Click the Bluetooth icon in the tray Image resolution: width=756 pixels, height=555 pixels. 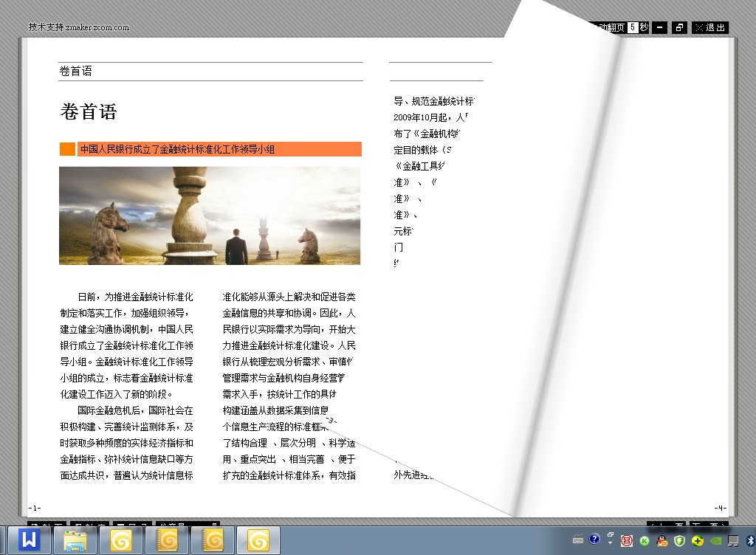point(750,541)
